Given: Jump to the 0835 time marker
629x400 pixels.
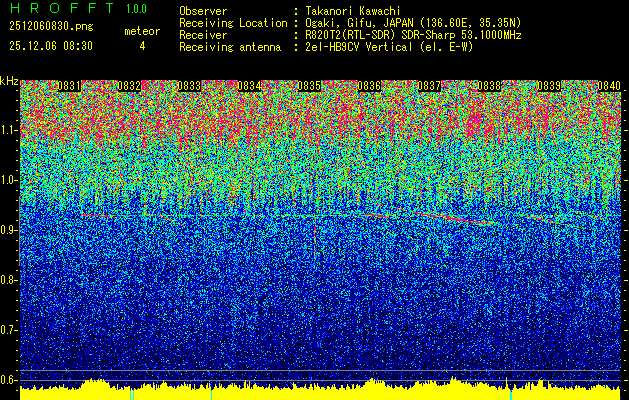Looking at the screenshot, I should click(309, 86).
